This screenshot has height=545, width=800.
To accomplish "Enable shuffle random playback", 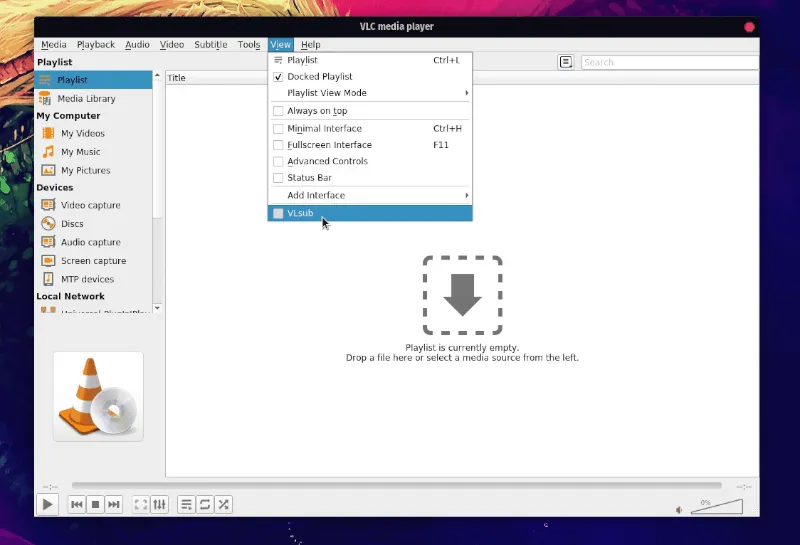I will [224, 505].
